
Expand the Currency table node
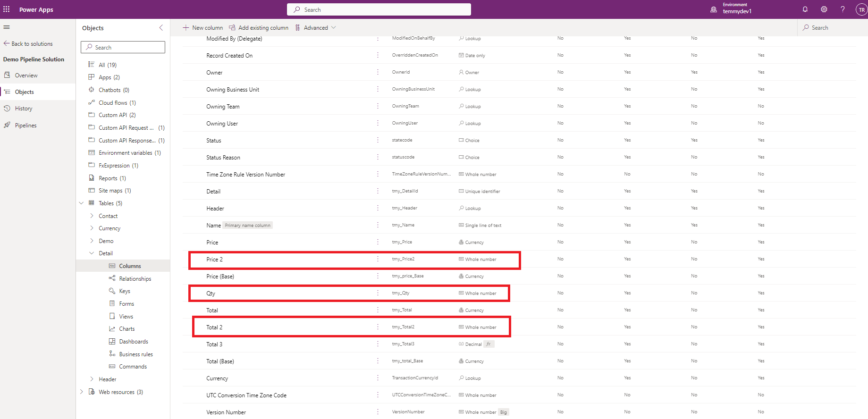(x=92, y=228)
